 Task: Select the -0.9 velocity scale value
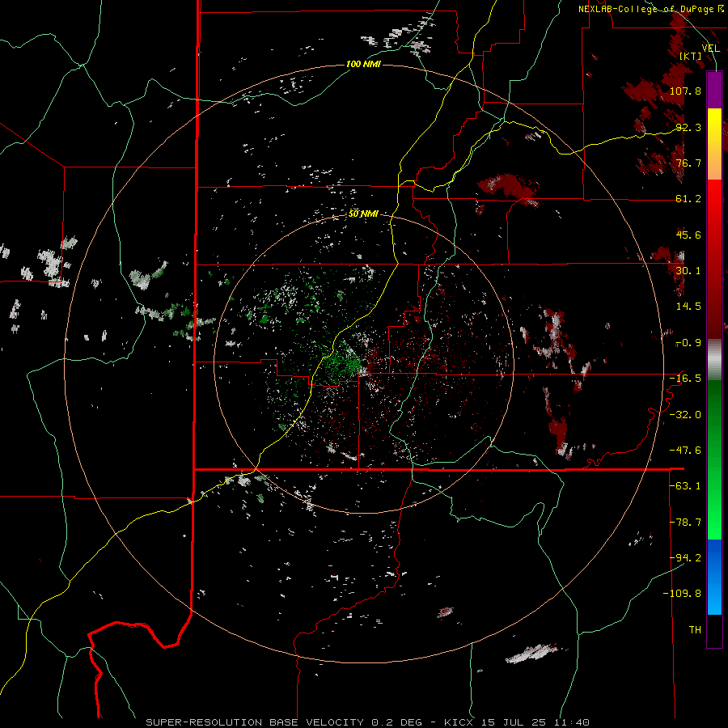coord(688,343)
